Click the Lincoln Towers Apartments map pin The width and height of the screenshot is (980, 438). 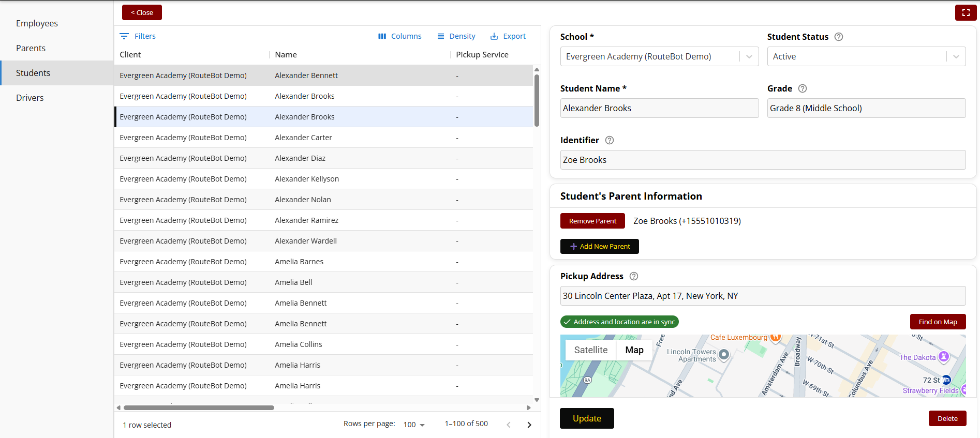point(724,354)
